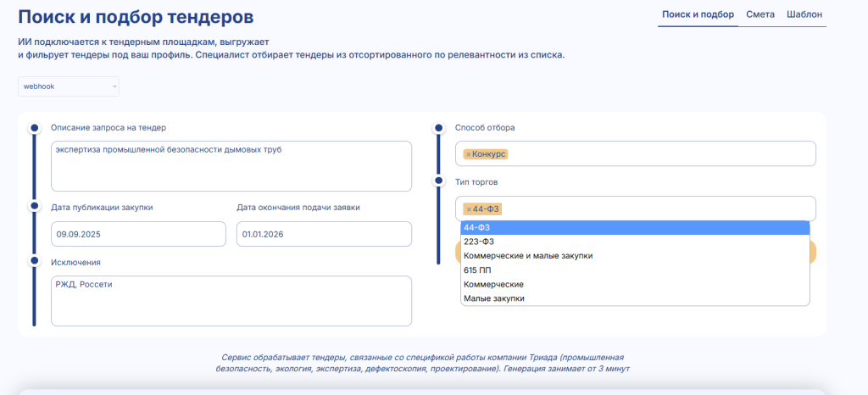This screenshot has height=395, width=868.
Task: Focus the Тип торгов multiselect field
Action: 636,209
